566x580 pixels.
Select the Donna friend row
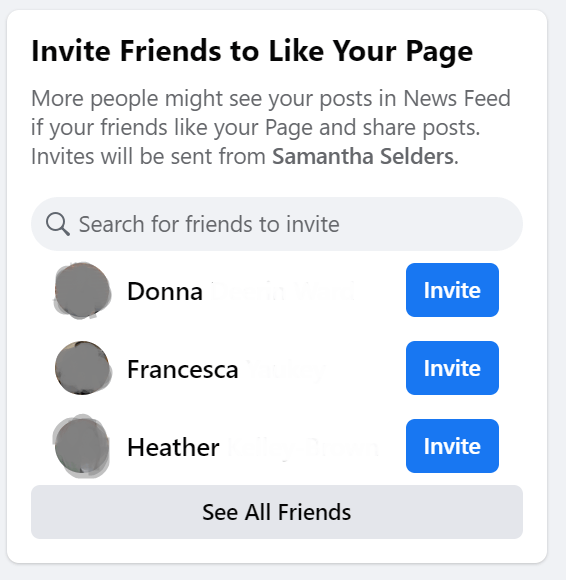(277, 290)
